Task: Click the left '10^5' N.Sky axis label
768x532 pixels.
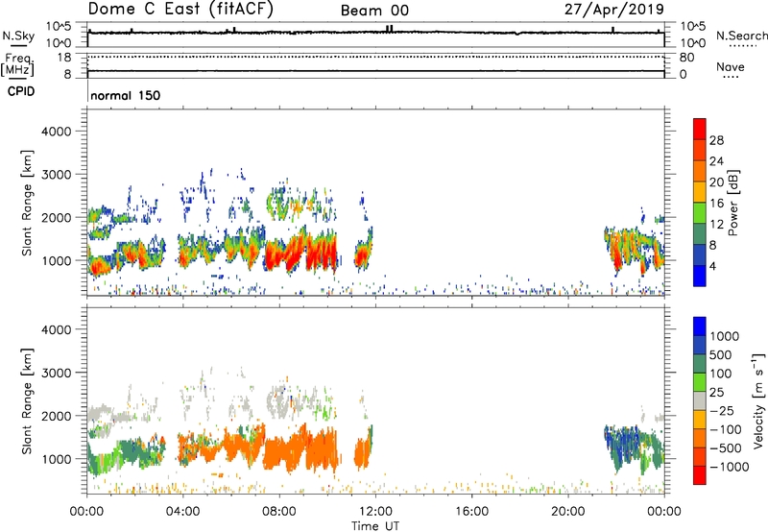Action: [x=59, y=27]
